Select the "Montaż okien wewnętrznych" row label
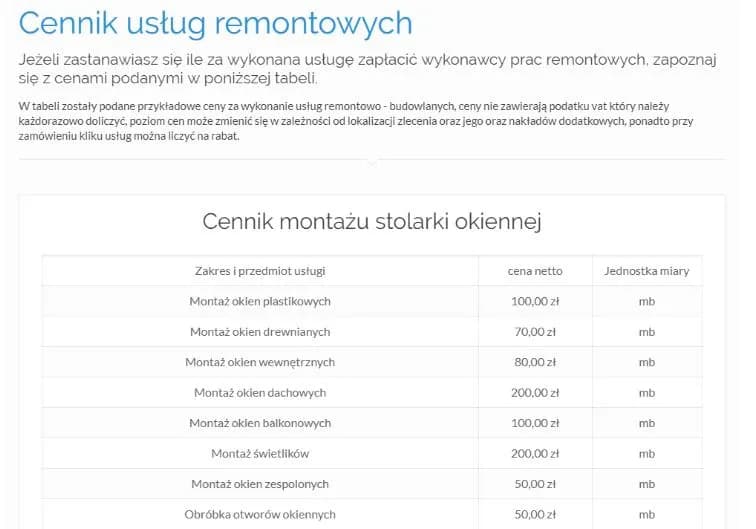756x529 pixels. (x=260, y=362)
